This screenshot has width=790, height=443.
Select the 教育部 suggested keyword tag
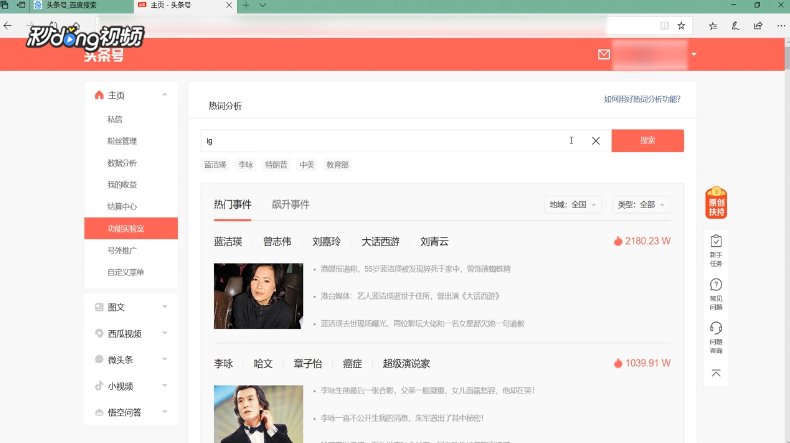(338, 165)
